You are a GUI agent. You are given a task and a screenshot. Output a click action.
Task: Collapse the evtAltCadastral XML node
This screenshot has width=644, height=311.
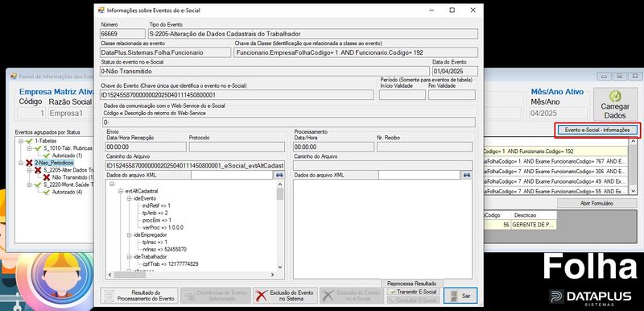point(120,191)
